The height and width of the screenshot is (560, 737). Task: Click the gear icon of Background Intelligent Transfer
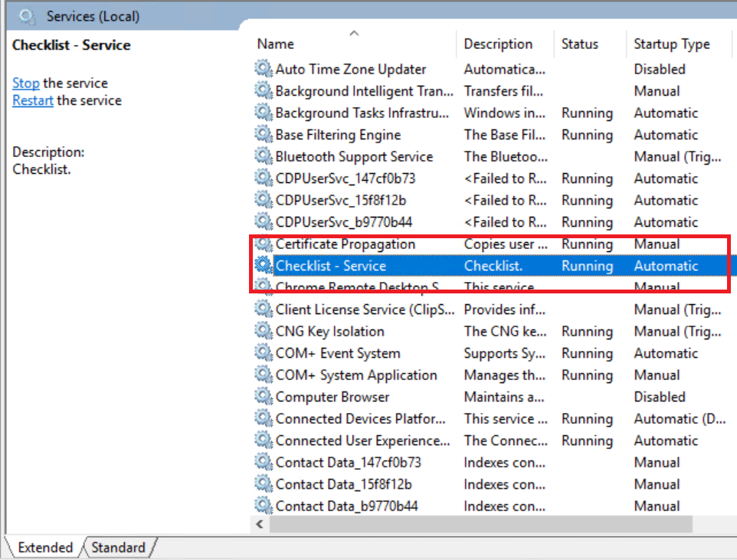(264, 90)
